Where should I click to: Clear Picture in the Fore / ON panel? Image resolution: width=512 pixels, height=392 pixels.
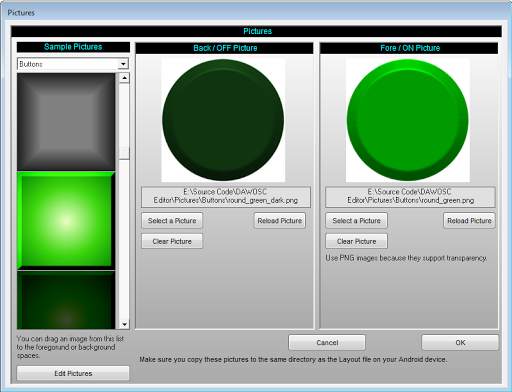click(356, 241)
